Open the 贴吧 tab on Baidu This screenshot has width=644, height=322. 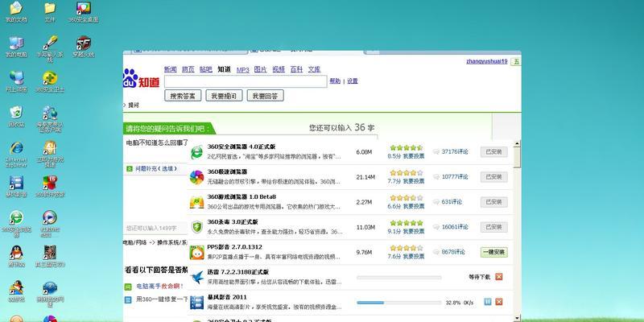[x=206, y=69]
